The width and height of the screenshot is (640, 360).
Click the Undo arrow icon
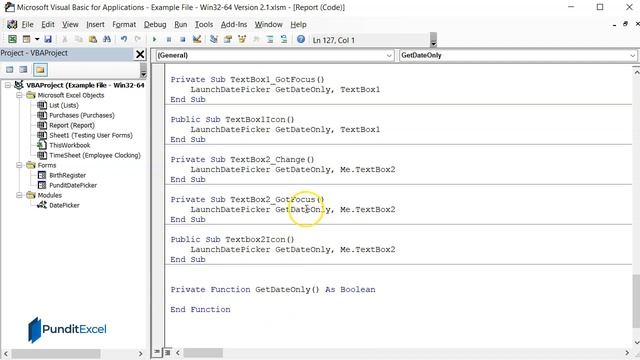[x=124, y=39]
